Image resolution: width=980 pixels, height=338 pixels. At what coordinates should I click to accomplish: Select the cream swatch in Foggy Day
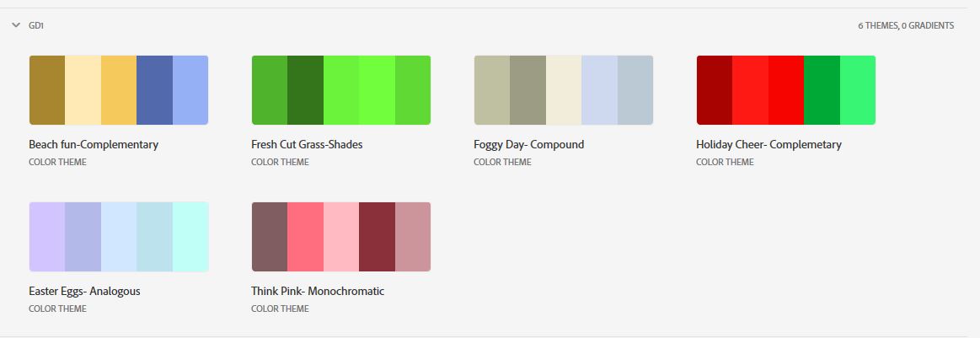(x=564, y=90)
